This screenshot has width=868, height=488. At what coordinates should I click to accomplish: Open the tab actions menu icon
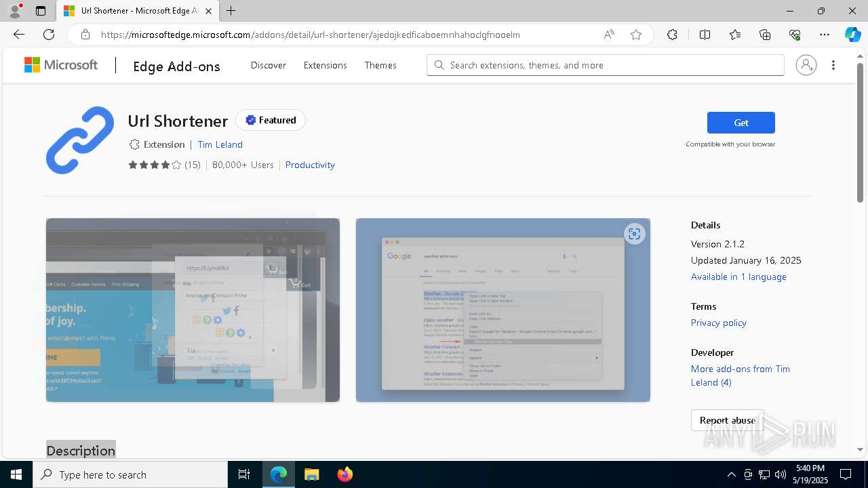(x=41, y=11)
